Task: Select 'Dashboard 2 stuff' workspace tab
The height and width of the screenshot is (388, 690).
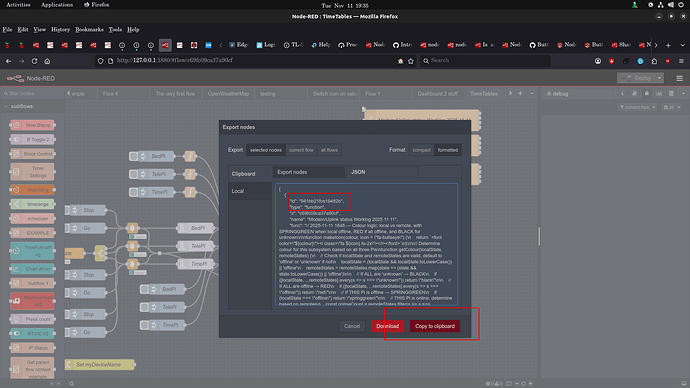Action: point(437,94)
